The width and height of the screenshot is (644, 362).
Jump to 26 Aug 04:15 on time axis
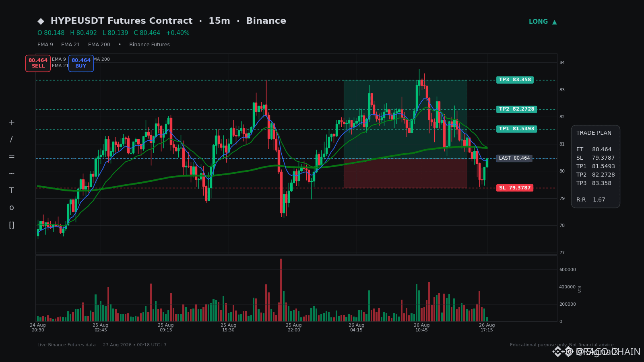[356, 327]
